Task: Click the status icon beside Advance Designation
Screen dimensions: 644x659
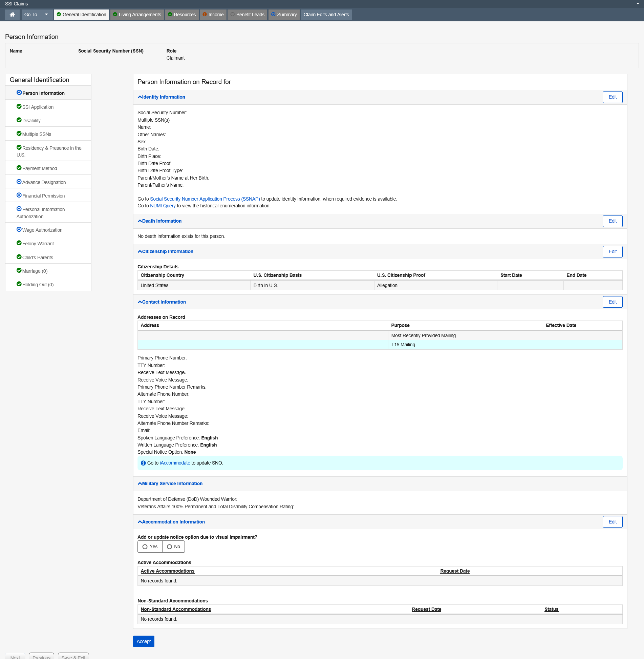Action: 19,182
